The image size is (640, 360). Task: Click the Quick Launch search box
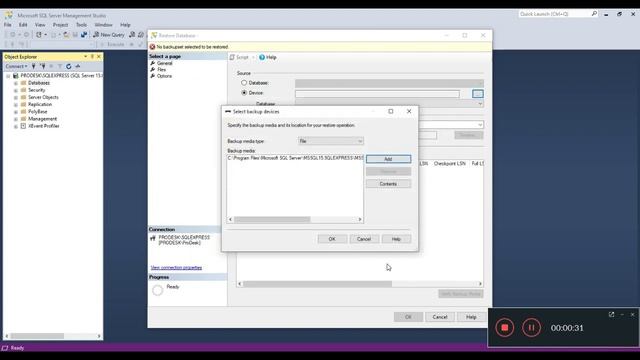tap(558, 14)
